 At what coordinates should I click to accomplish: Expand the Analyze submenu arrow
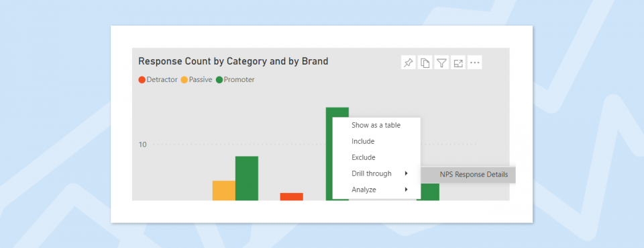coord(406,189)
